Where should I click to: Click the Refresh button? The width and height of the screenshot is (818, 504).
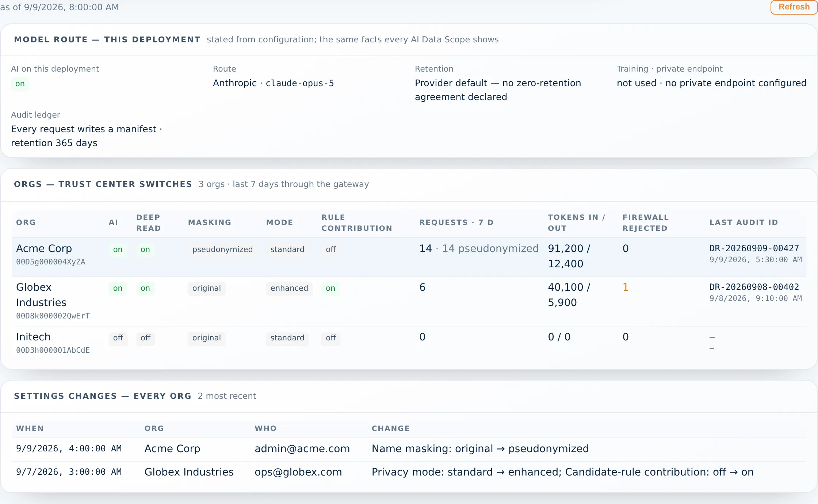[794, 7]
